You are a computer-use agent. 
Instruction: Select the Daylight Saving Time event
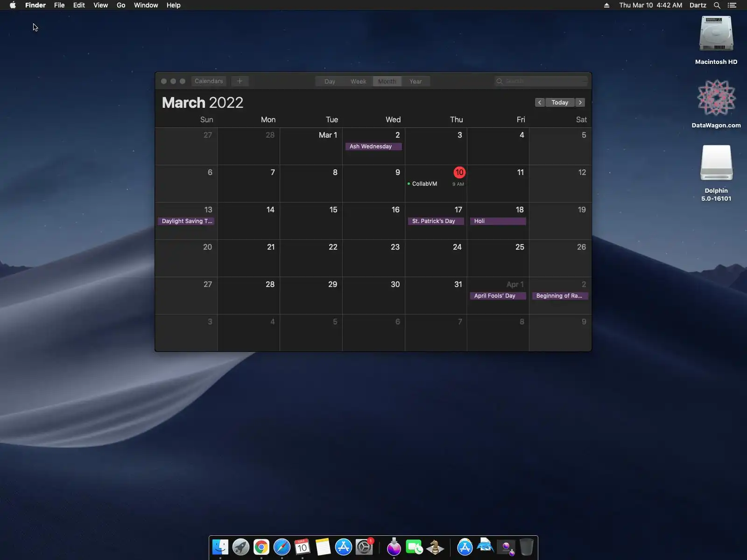[186, 221]
